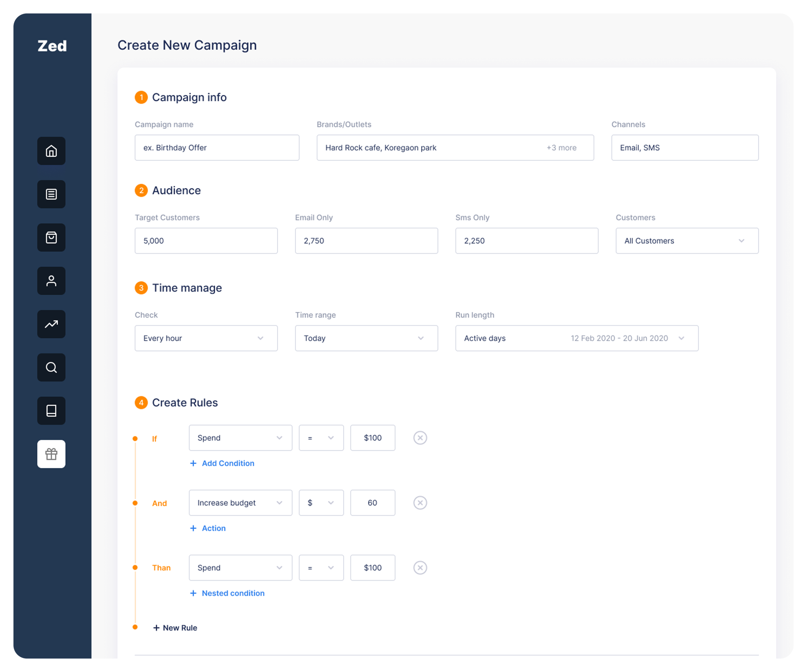This screenshot has width=807, height=672.
Task: Open the Every hour check dropdown
Action: point(206,338)
